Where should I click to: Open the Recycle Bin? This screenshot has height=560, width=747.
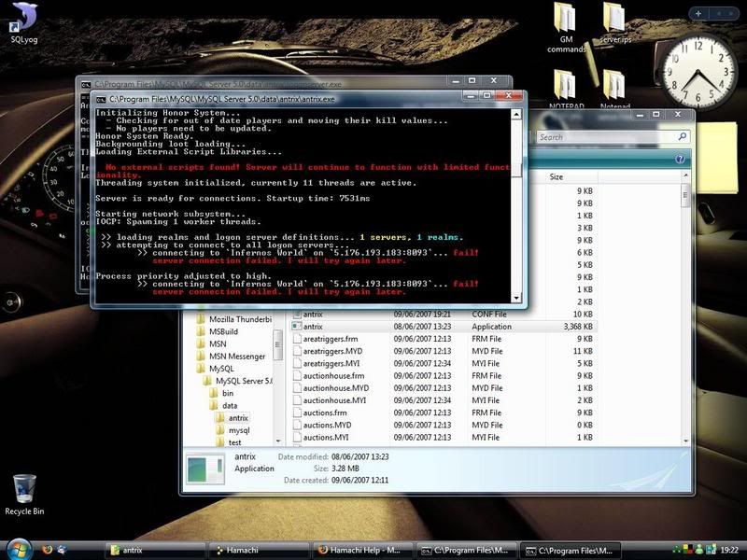click(24, 495)
